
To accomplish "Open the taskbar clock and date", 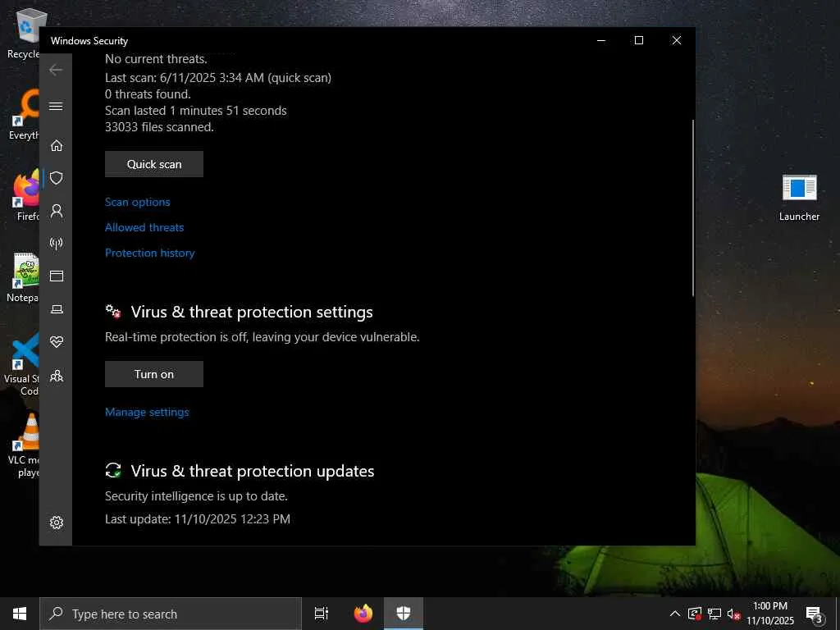I will coord(770,614).
